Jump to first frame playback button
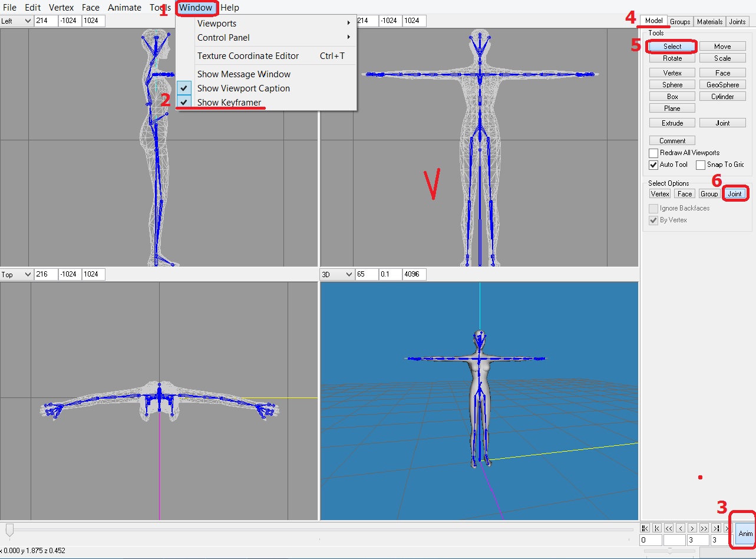 click(645, 528)
